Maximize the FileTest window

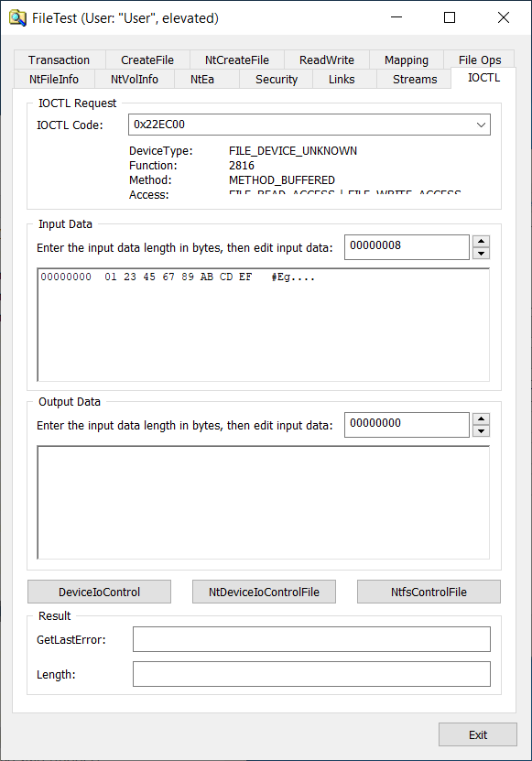[450, 18]
